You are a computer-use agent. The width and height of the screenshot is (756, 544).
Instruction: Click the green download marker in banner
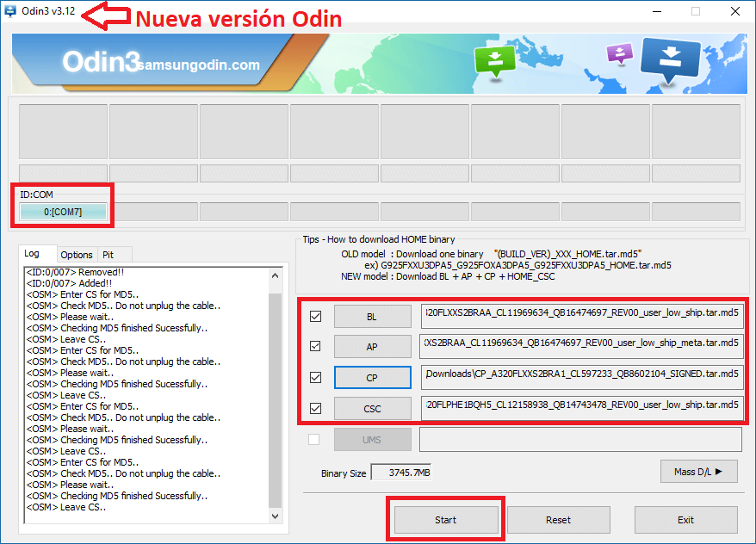coord(495,61)
